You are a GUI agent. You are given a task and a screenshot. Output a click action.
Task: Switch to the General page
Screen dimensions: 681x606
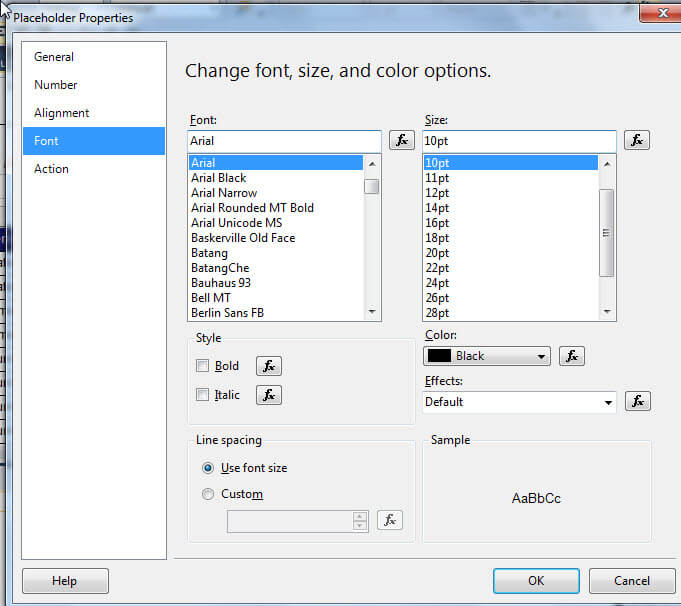tap(54, 57)
